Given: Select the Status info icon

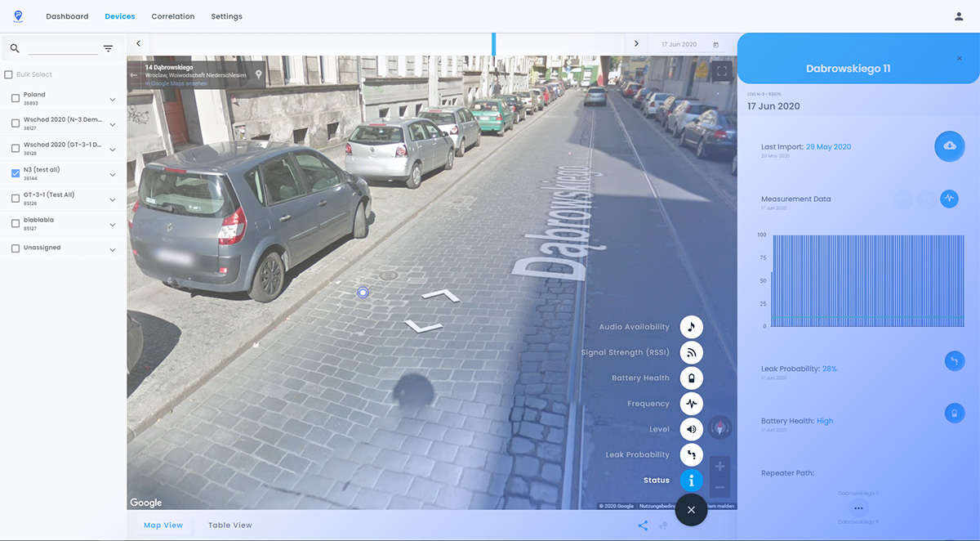Looking at the screenshot, I should (692, 481).
